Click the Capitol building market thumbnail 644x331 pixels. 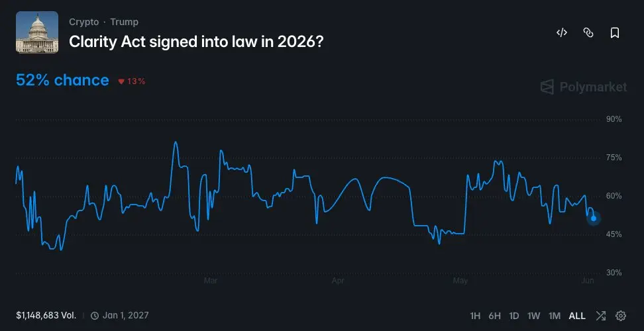[x=37, y=32]
